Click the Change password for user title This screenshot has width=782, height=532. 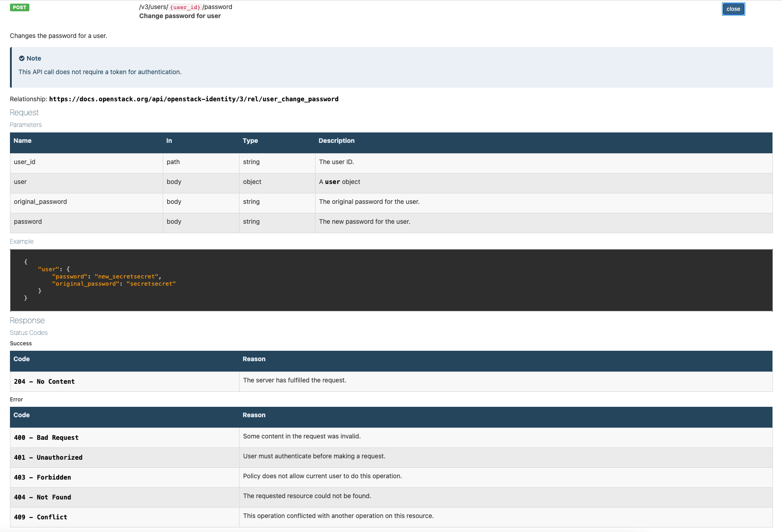[180, 16]
